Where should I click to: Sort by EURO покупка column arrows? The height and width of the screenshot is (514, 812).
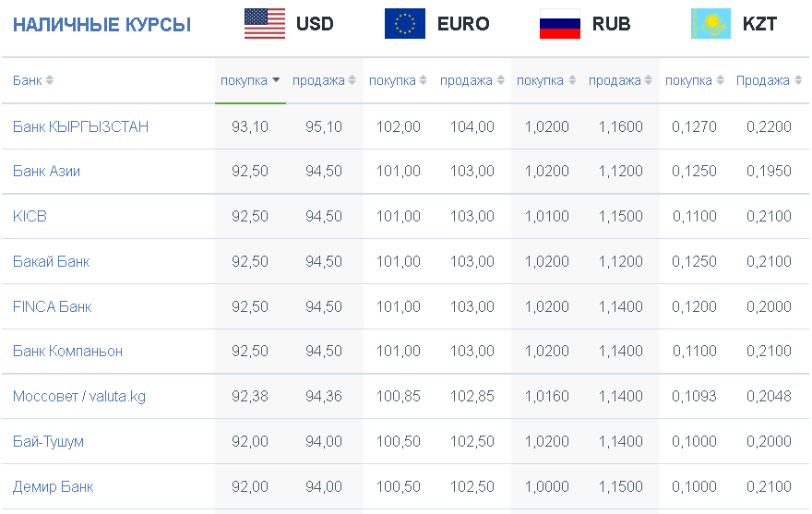(x=424, y=80)
